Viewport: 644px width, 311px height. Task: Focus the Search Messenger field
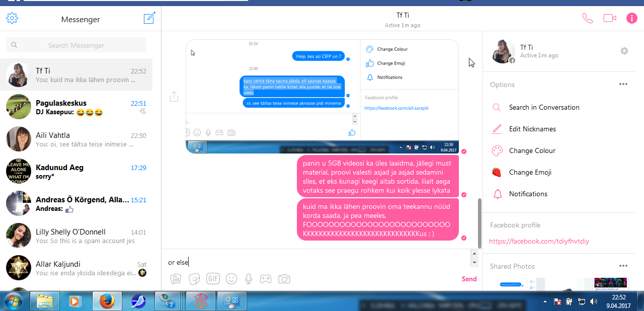(76, 45)
